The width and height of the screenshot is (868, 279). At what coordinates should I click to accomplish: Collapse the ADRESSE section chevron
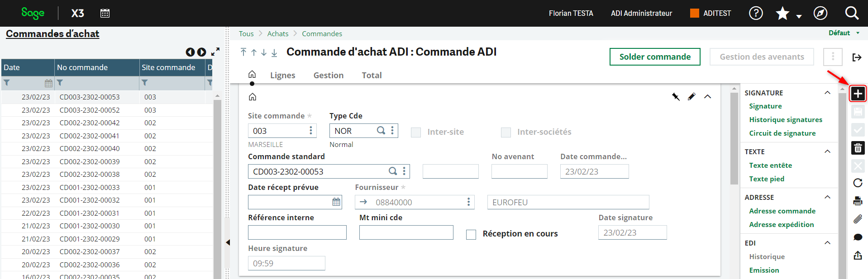827,197
